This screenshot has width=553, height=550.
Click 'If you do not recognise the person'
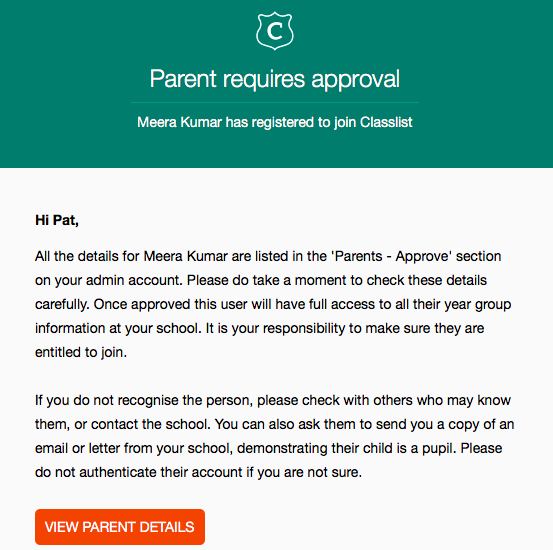pyautogui.click(x=144, y=400)
